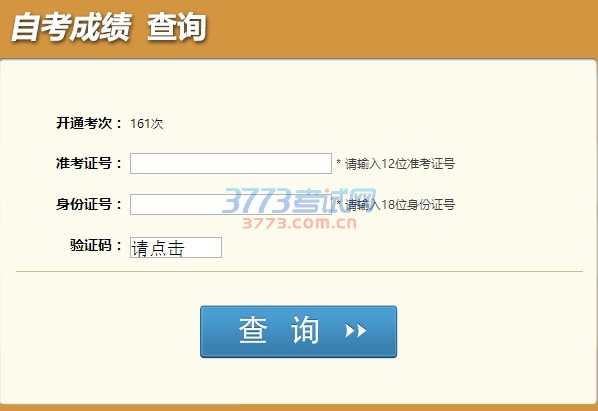Click the 验证码 field showing 请点击
Screen dimensions: 598x411
point(176,247)
